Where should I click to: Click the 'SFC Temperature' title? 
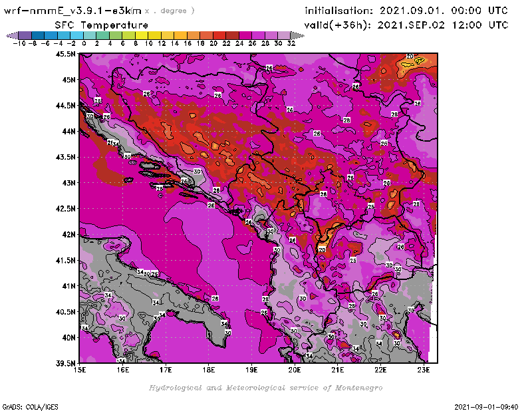point(102,25)
